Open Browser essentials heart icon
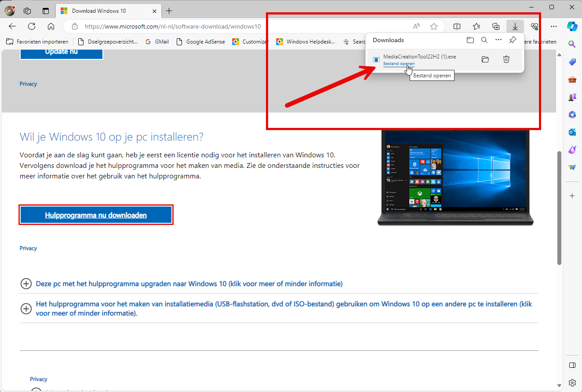582x392 pixels. (x=535, y=26)
